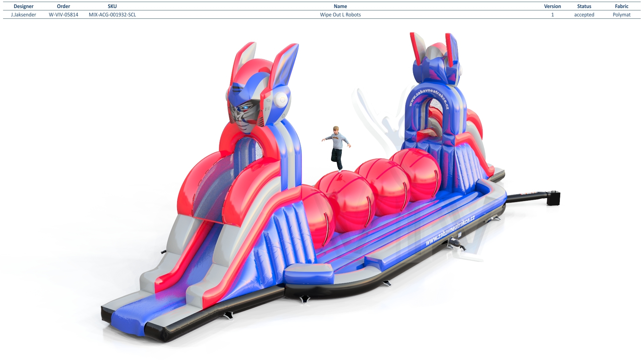The height and width of the screenshot is (362, 644).
Task: Select order number W-VIV-05814
Action: (x=63, y=15)
